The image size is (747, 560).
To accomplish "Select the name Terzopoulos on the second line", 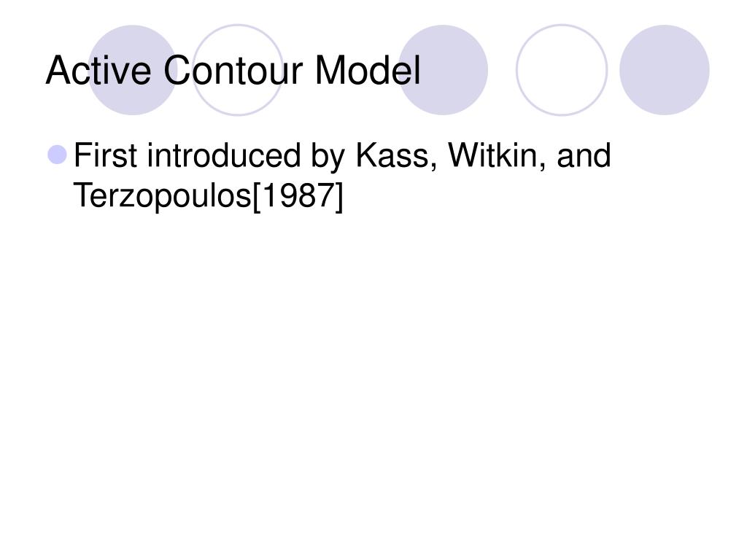I will click(163, 195).
